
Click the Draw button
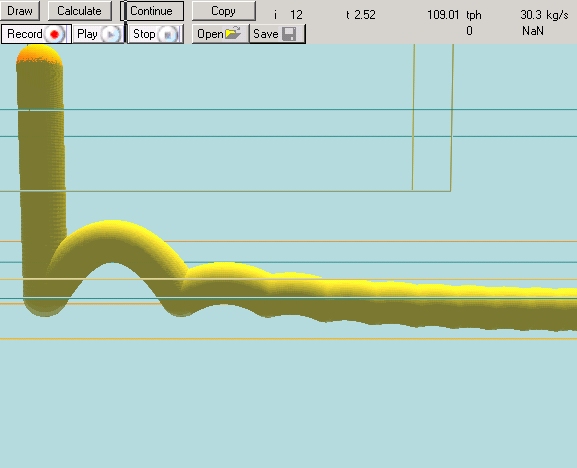(x=20, y=11)
